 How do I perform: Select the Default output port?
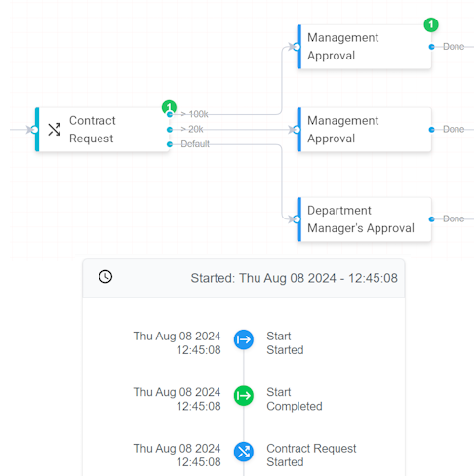(170, 144)
